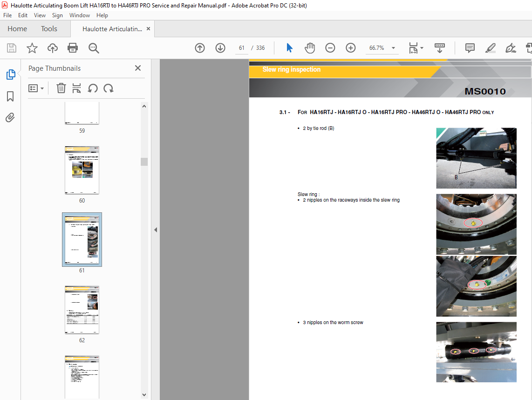Viewport: 532px width, 400px height.
Task: Open thumbnail options menu dropdown
Action: tap(36, 88)
